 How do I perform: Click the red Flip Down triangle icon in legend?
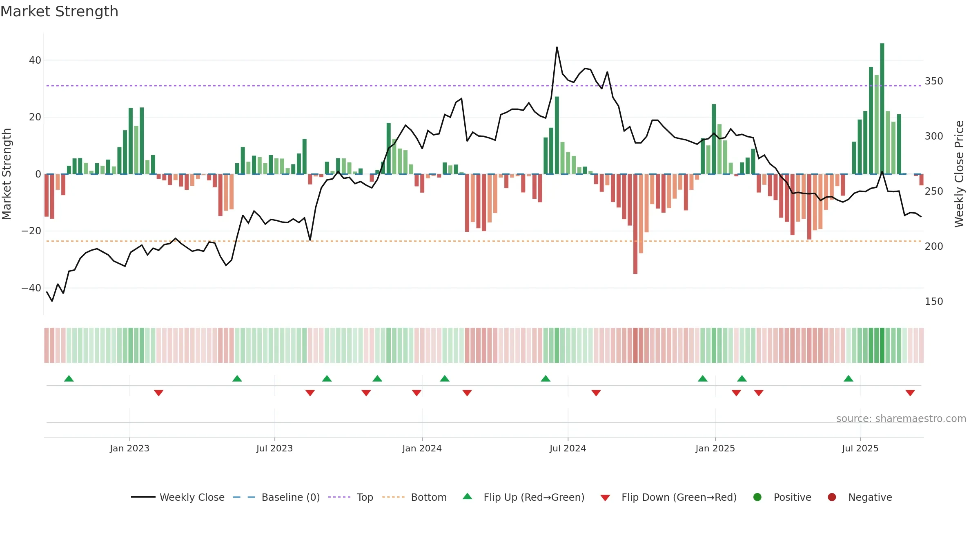click(x=605, y=498)
